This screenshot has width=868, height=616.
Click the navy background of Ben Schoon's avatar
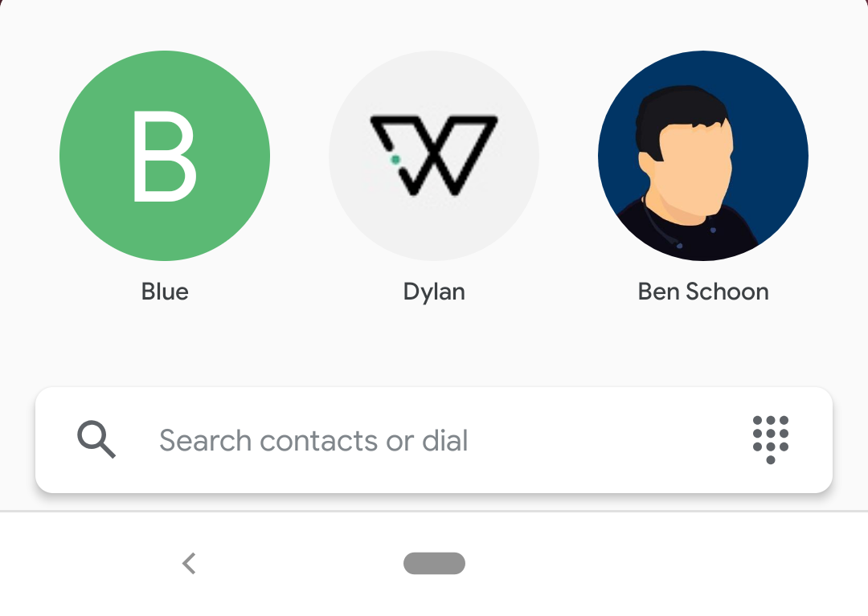[x=775, y=138]
